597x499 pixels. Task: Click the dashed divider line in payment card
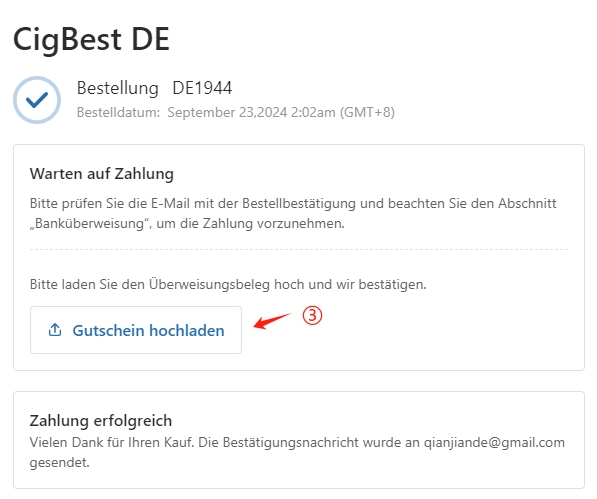click(x=299, y=250)
